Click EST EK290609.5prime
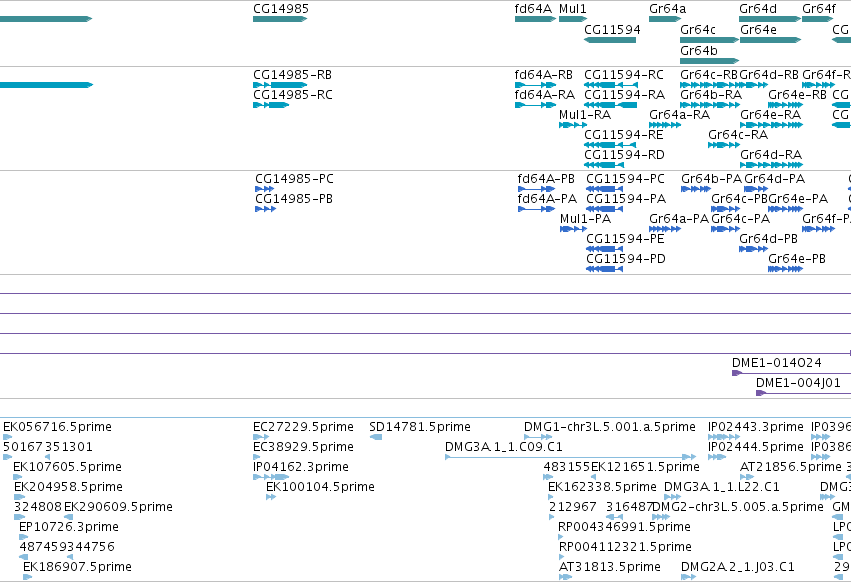851x582 pixels. pos(67,517)
